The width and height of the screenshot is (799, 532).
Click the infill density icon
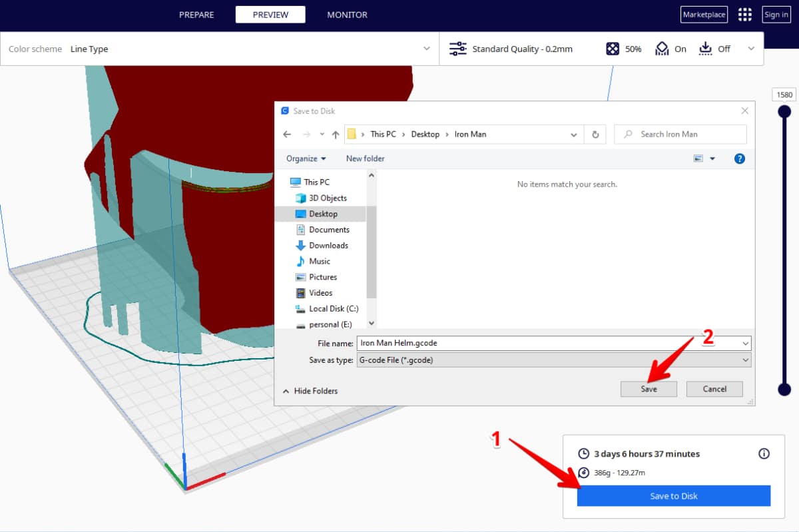[x=613, y=49]
